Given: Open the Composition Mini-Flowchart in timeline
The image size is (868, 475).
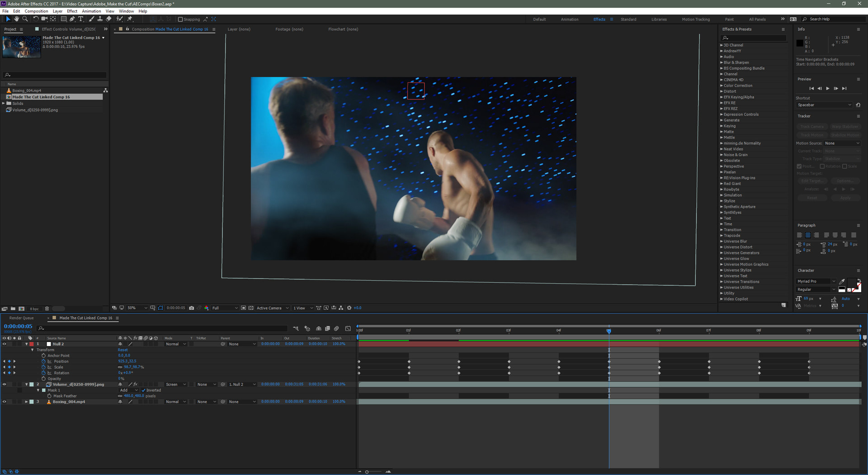Looking at the screenshot, I should [x=296, y=328].
